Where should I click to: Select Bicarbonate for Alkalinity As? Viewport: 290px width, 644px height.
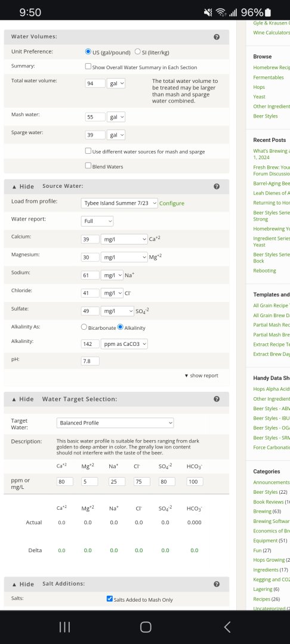pos(84,327)
